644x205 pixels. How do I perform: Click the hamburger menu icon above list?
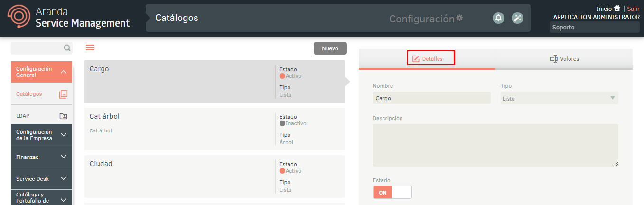click(90, 47)
